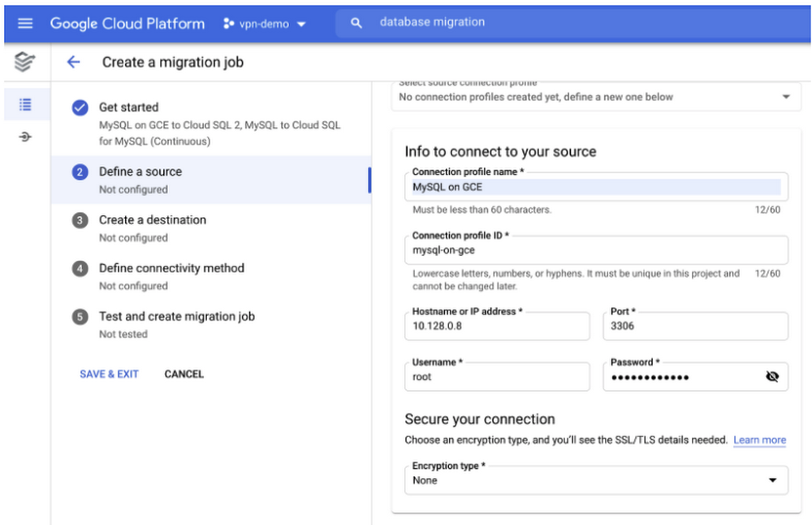
Task: Open the vpn-demo project selector
Action: tap(265, 24)
